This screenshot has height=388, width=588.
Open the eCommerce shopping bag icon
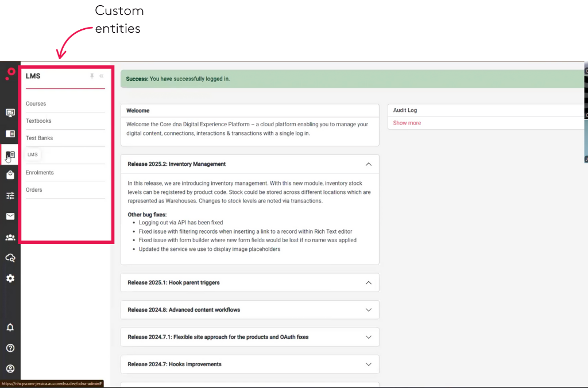coord(10,174)
